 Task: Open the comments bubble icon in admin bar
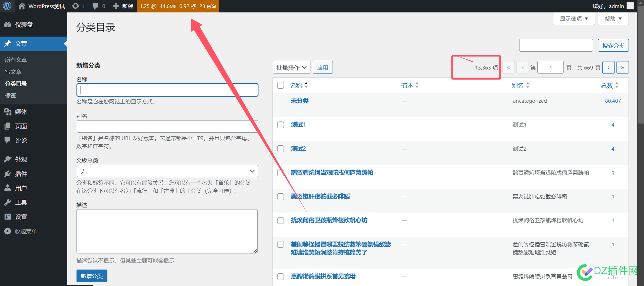96,6
